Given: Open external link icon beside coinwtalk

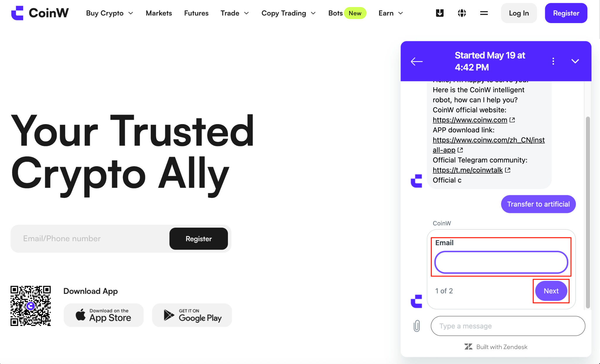Looking at the screenshot, I should tap(508, 170).
